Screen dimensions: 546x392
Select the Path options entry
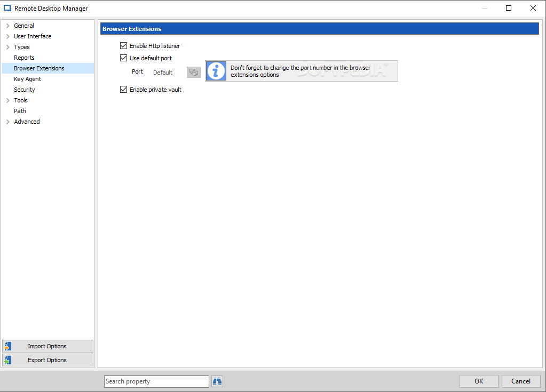(x=20, y=111)
